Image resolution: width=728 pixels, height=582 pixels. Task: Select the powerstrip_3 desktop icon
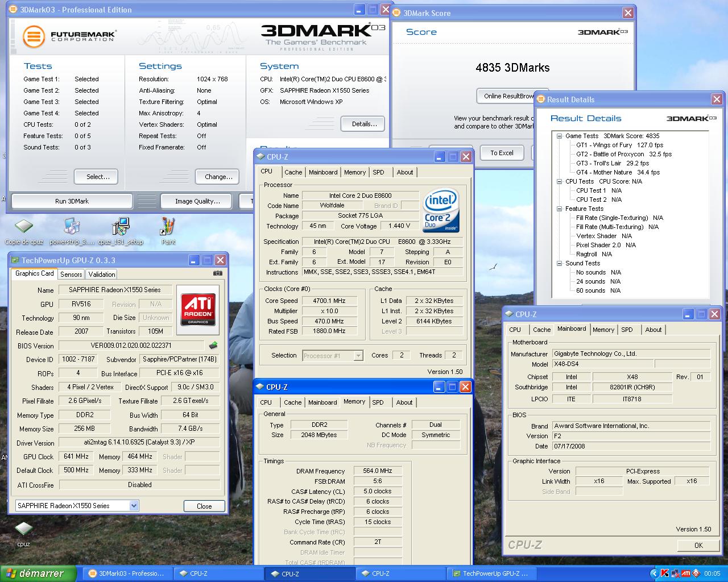[x=72, y=231]
